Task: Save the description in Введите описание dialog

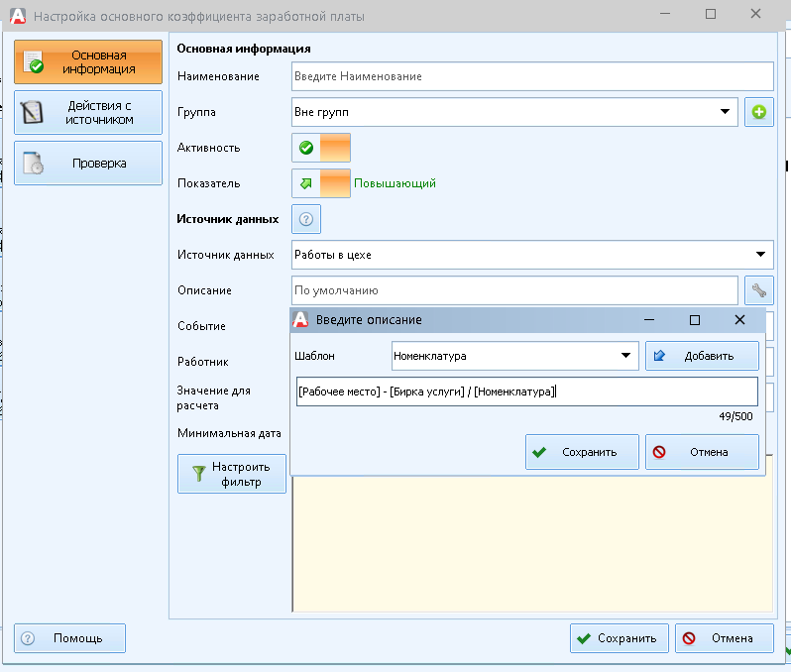Action: point(582,452)
